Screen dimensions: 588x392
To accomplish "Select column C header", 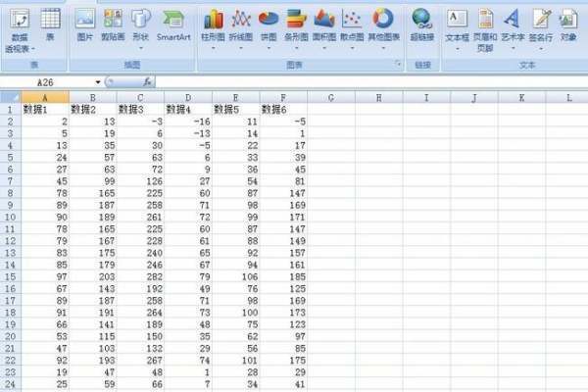I will click(x=140, y=98).
